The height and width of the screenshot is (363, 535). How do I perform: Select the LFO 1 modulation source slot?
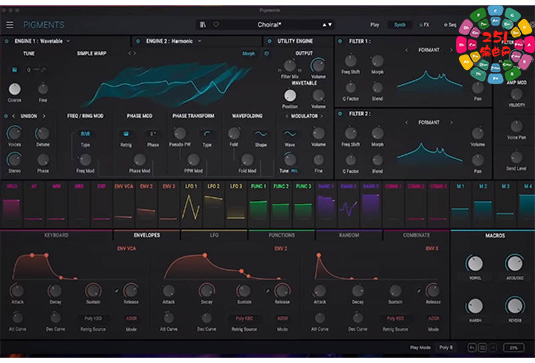[191, 204]
